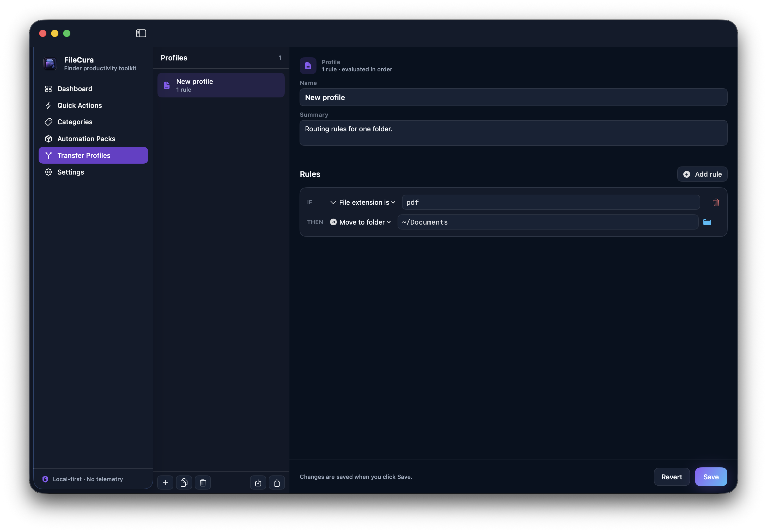
Task: Save the profile
Action: (x=711, y=477)
